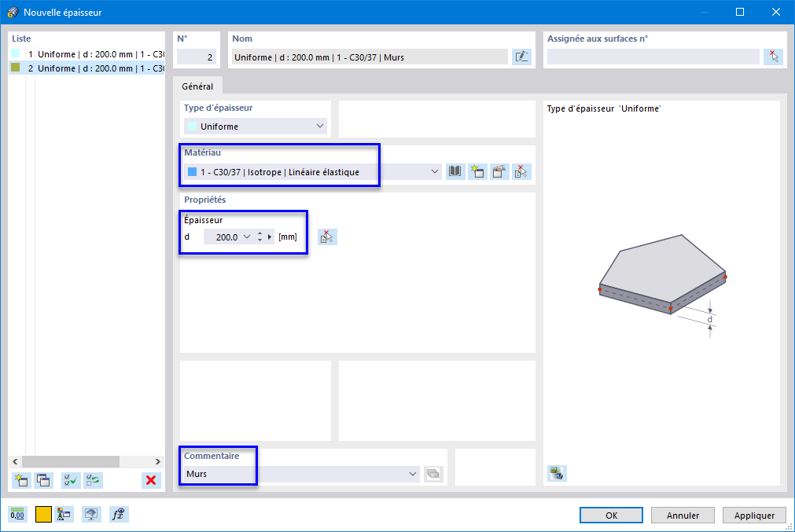Viewport: 795px width, 532px height.
Task: Click the pick thickness icon beside [mm]
Action: (327, 237)
